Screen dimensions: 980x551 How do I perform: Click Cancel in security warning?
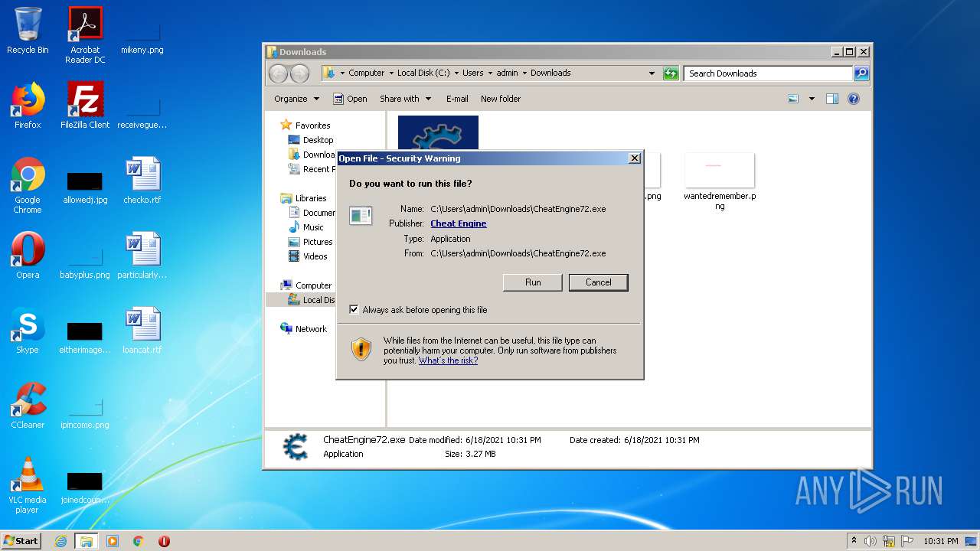pyautogui.click(x=599, y=282)
